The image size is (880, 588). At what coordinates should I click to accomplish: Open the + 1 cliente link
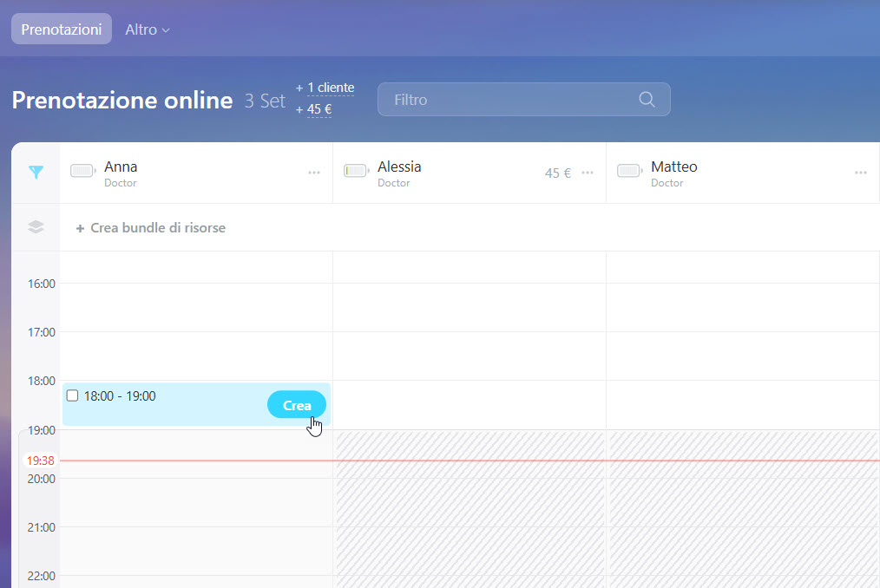click(325, 88)
